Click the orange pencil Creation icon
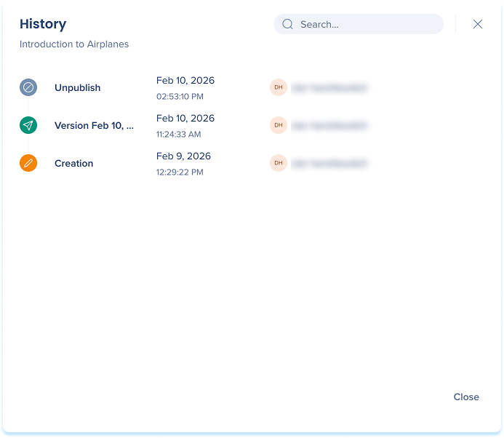The width and height of the screenshot is (504, 438). [28, 163]
